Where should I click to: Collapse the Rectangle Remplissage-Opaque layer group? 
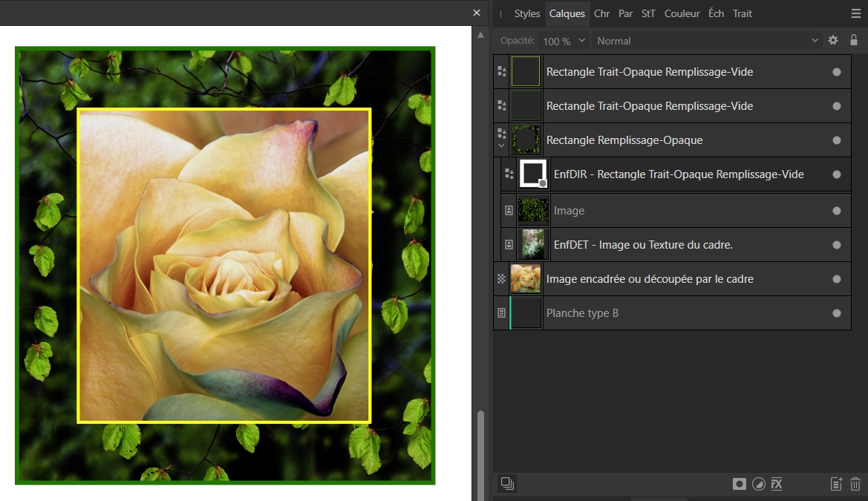[x=501, y=145]
